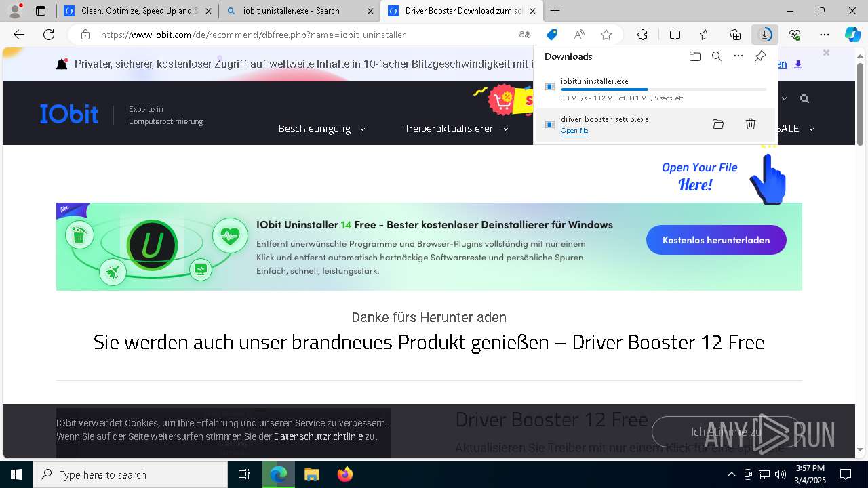Click the read aloud icon
The width and height of the screenshot is (868, 488).
(579, 35)
